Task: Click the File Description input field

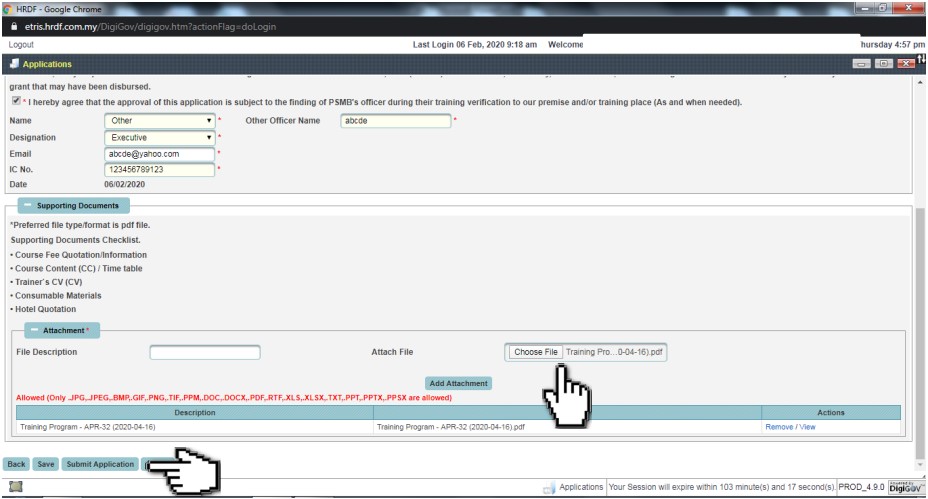Action: coord(205,352)
